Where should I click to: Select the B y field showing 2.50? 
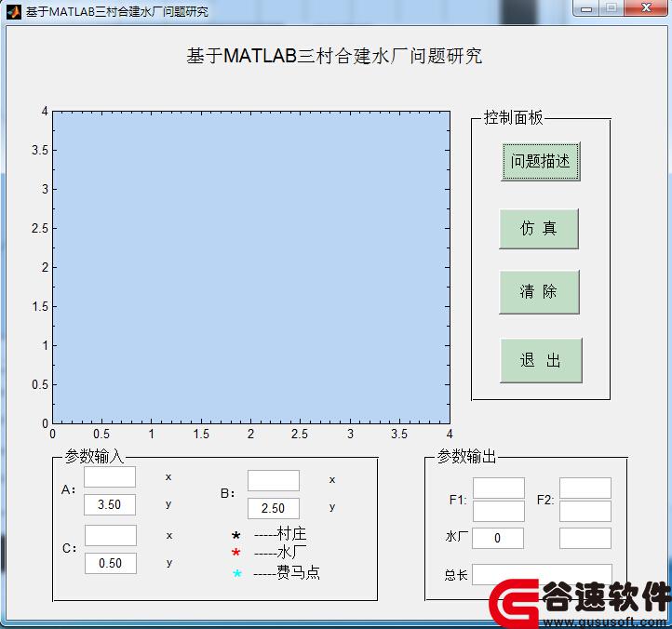click(274, 508)
